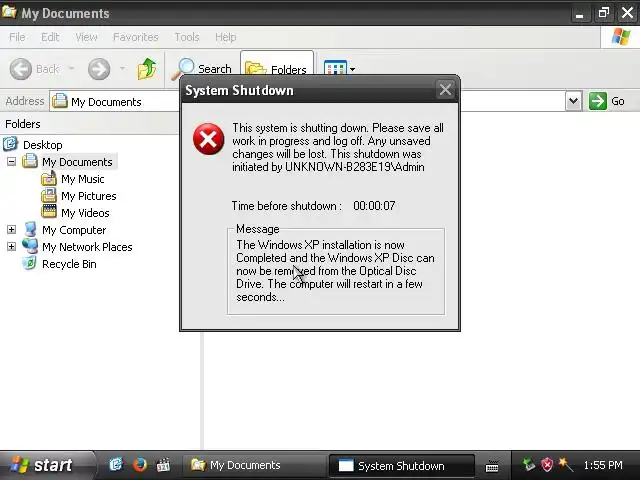The image size is (640, 480).
Task: Expand the My Network Places node
Action: (11, 247)
